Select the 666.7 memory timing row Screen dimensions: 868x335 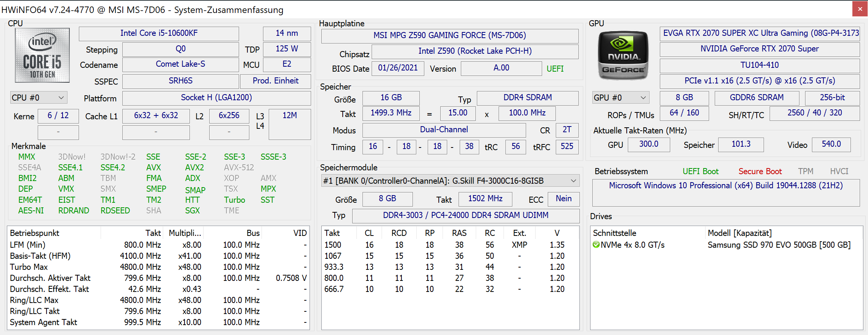tap(450, 289)
